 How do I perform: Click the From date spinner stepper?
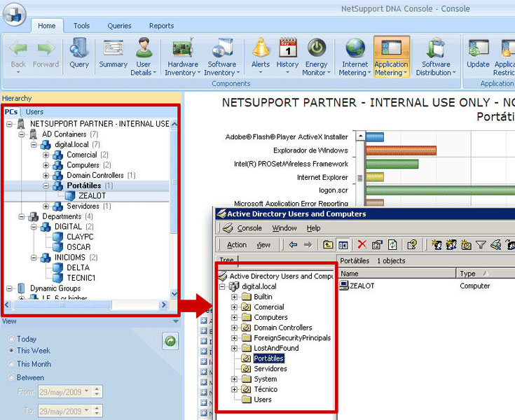pyautogui.click(x=97, y=391)
